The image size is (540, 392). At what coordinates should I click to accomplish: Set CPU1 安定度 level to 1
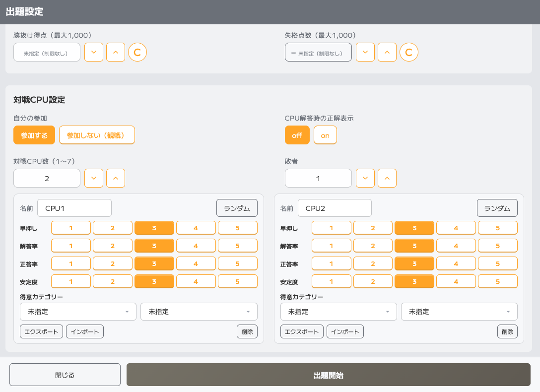71,281
